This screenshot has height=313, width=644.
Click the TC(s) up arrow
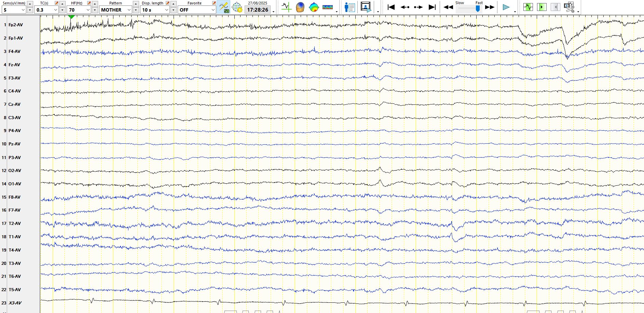(62, 4)
